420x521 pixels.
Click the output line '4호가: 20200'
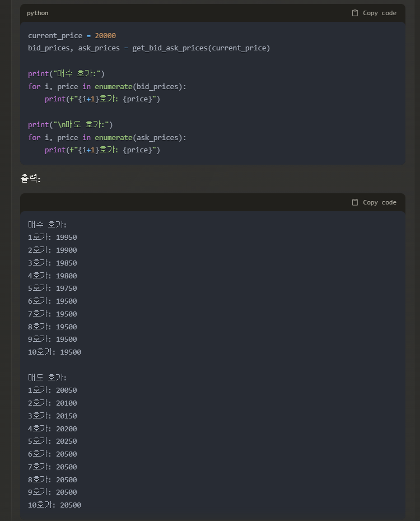click(x=53, y=429)
